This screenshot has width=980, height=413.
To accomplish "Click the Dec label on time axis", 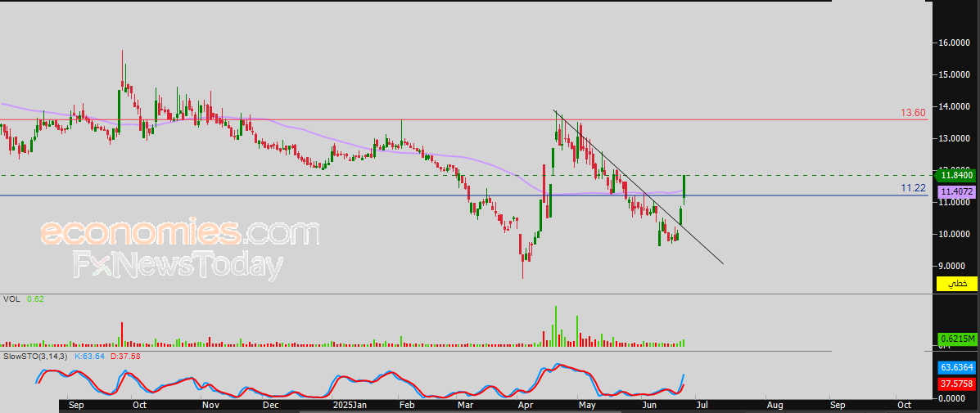I will (x=270, y=406).
